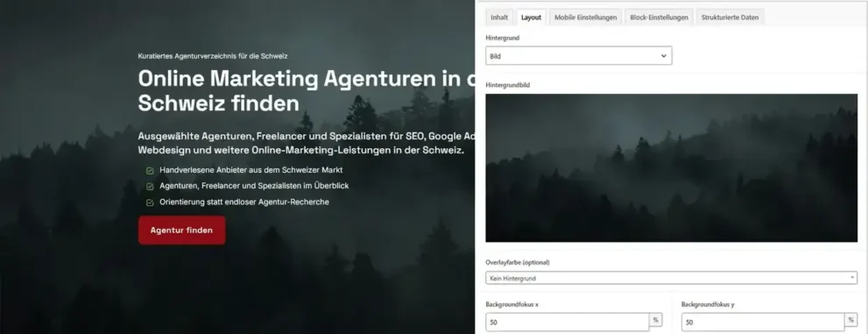Click the Schweiz finden headline line
Image resolution: width=868 pixels, height=334 pixels.
tap(219, 103)
